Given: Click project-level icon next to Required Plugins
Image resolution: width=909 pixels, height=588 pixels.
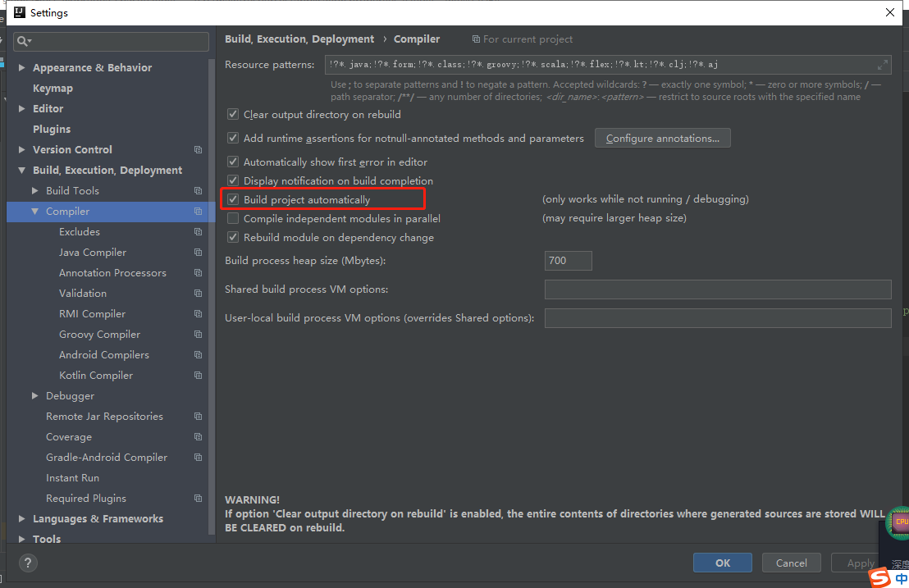Looking at the screenshot, I should (199, 499).
